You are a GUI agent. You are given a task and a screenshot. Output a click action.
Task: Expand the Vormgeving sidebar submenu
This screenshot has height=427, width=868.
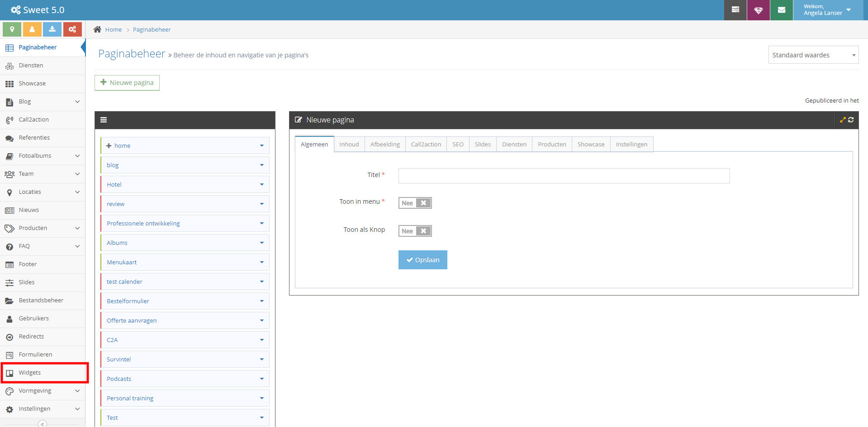pos(77,391)
